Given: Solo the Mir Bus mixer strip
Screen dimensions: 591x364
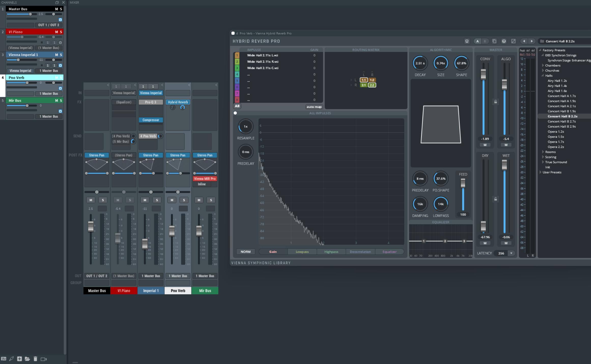Looking at the screenshot, I should 211,200.
